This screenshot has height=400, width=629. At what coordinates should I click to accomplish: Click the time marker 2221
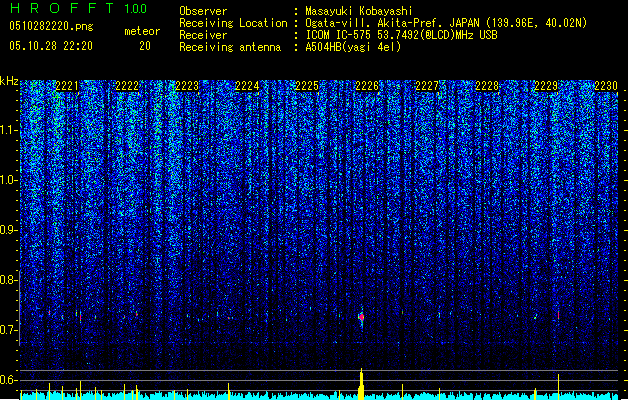pyautogui.click(x=67, y=86)
